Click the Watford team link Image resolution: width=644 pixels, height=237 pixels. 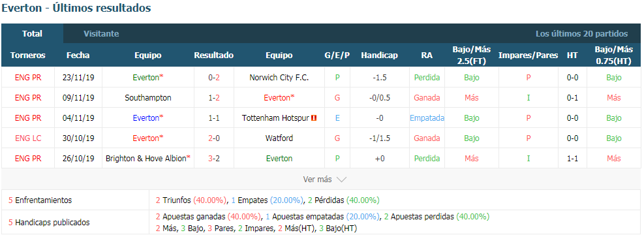click(279, 138)
